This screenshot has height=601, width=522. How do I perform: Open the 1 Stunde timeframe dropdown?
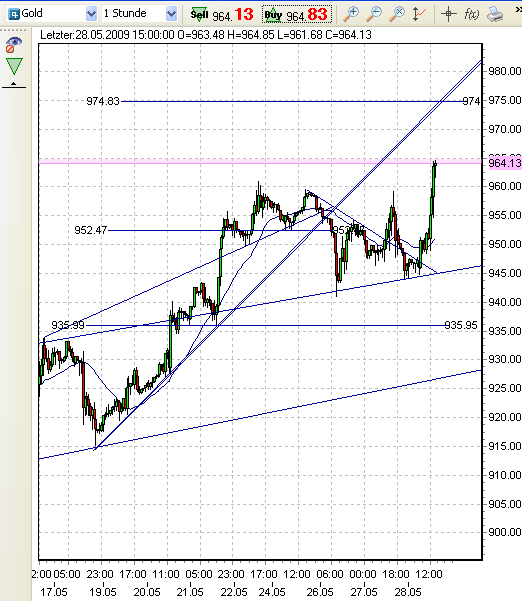click(171, 14)
